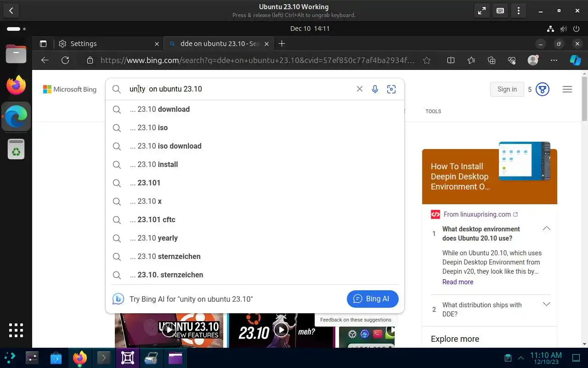Show virtual keyboard icon in VM bar

500,11
